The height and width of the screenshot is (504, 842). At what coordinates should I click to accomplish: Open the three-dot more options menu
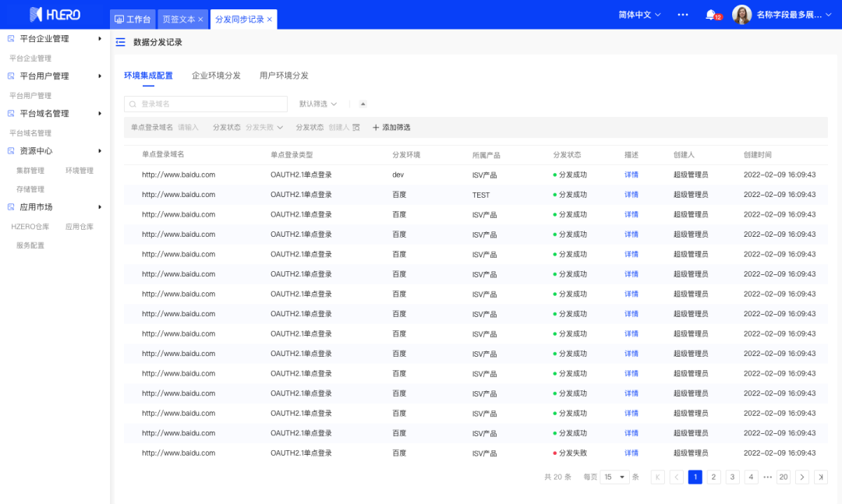683,15
